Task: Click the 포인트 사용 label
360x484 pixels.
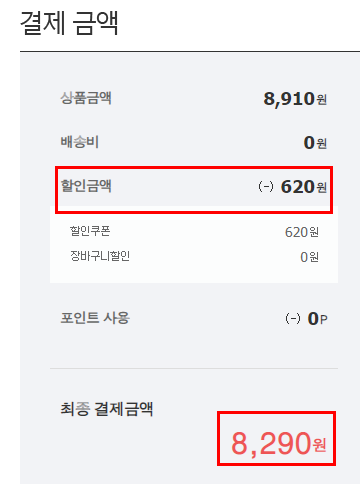Action: point(95,318)
